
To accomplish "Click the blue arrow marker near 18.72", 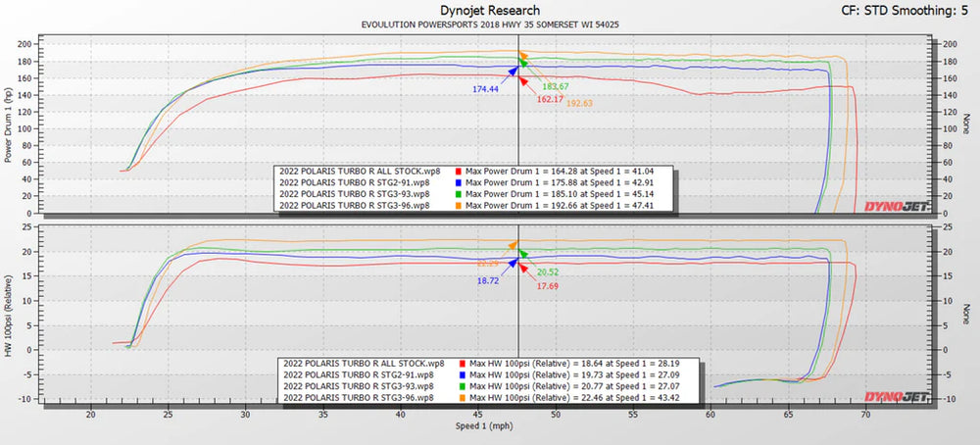I will pos(512,263).
